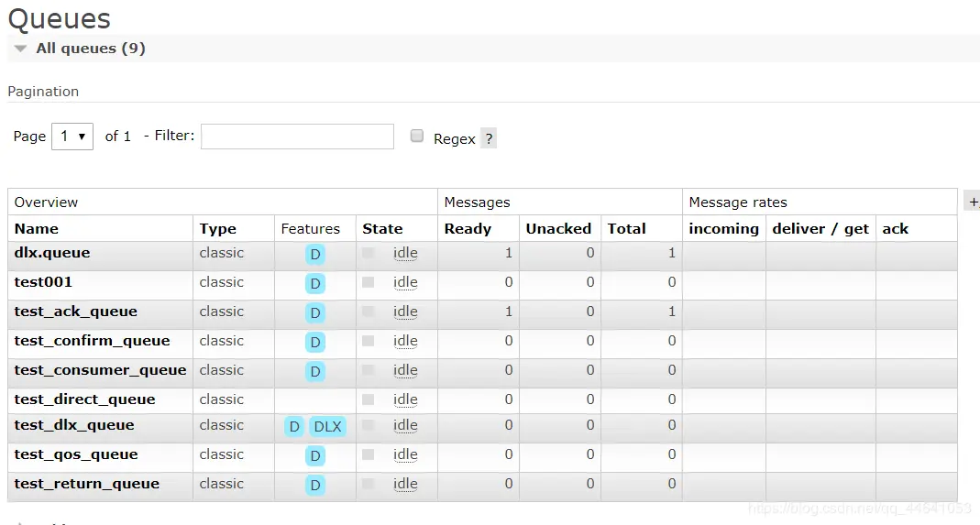Open the dlx.queue queue details
This screenshot has height=525, width=980.
click(52, 253)
